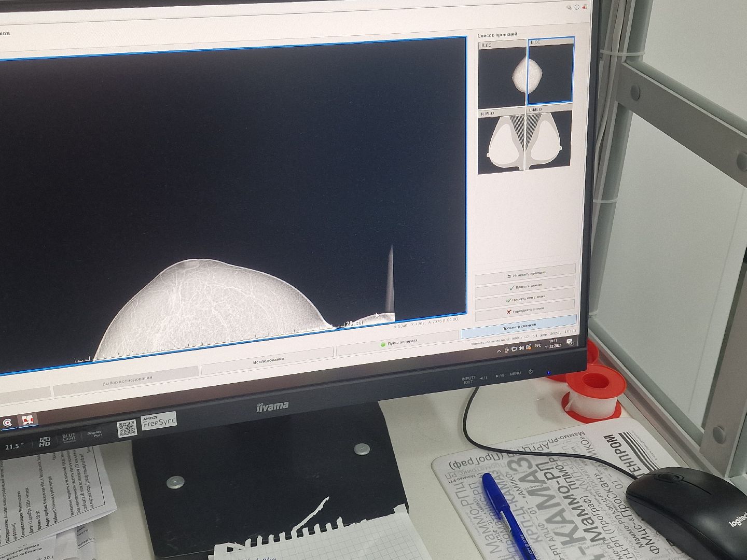
Task: Expand hidden system tray icons chevron
Action: tap(499, 350)
